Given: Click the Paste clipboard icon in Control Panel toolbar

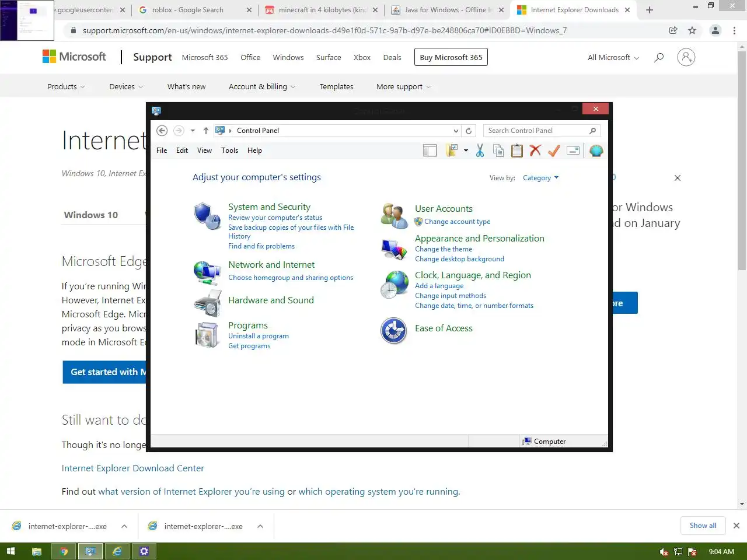Looking at the screenshot, I should 517,151.
